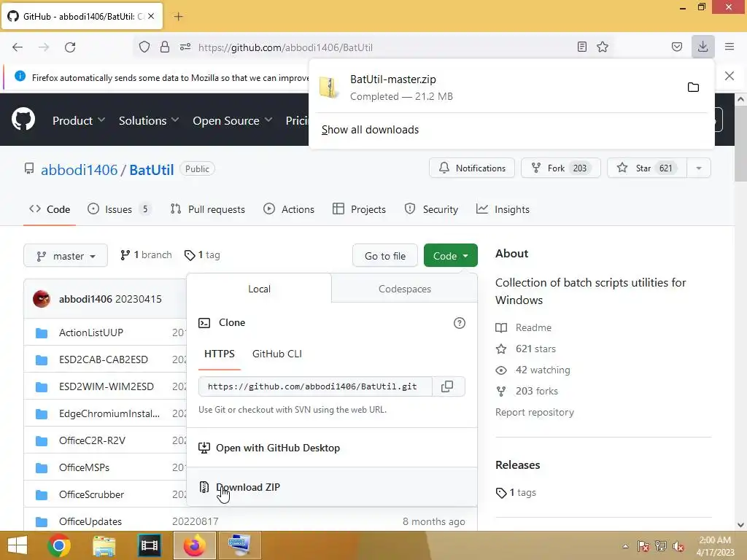Open the Firefox hamburger menu
The image size is (747, 560).
click(x=729, y=47)
